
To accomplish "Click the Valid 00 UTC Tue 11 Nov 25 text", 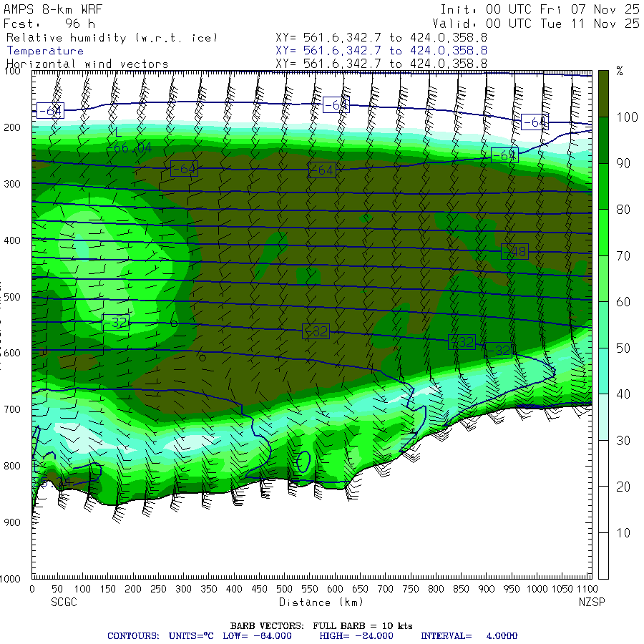I will point(535,24).
